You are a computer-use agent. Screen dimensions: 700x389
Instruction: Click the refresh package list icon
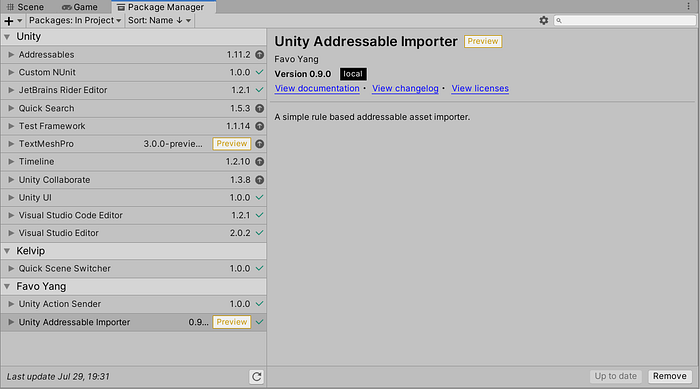[257, 377]
